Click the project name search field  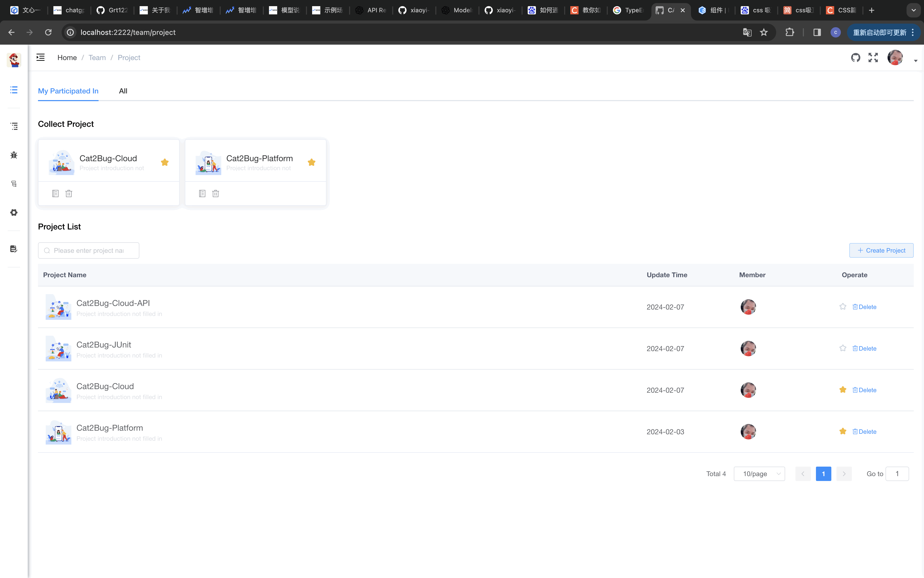point(89,251)
